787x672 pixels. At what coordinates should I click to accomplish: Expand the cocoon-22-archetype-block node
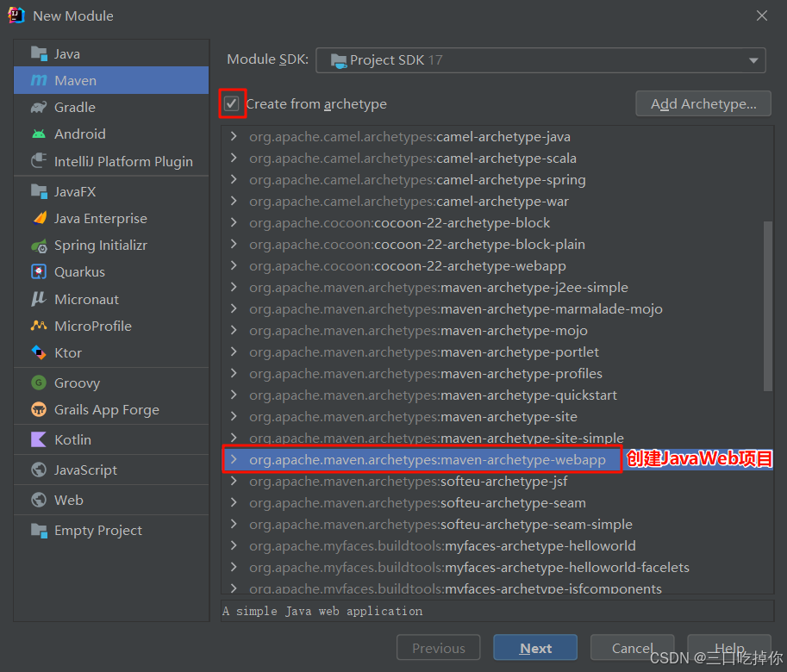tap(234, 222)
